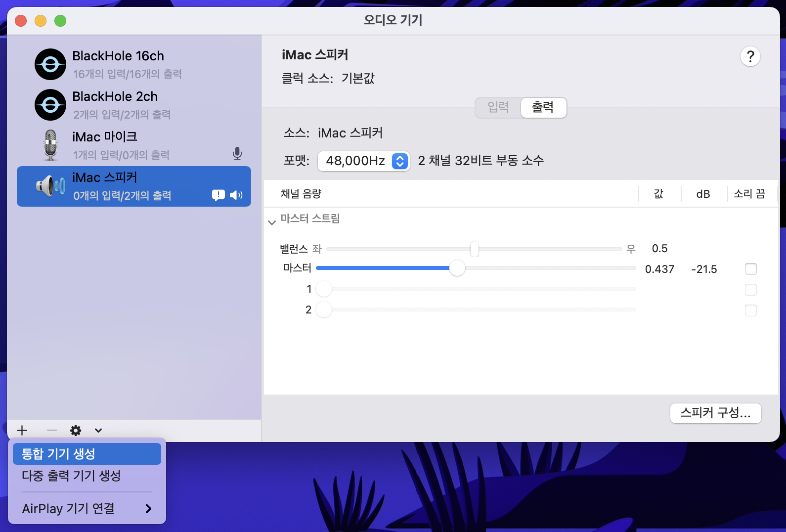Collapse the 마스터 스트림 section
786x532 pixels.
271,222
